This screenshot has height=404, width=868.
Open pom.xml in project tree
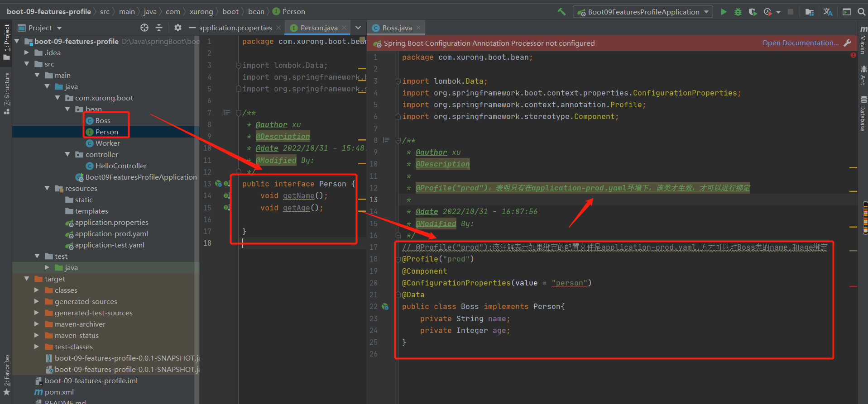coord(59,392)
